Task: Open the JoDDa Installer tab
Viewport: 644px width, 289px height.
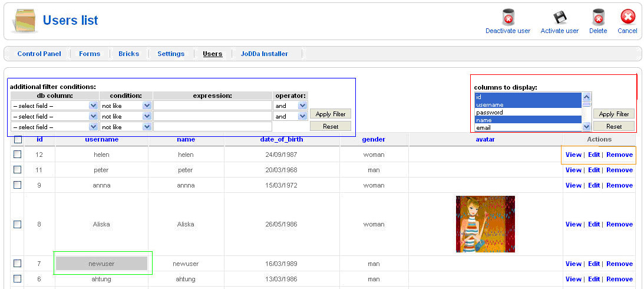Action: [x=265, y=54]
